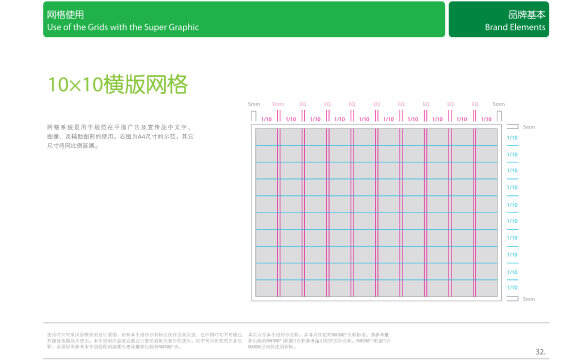Click the last pink "1/10" column label
570x360 pixels.
(486, 119)
